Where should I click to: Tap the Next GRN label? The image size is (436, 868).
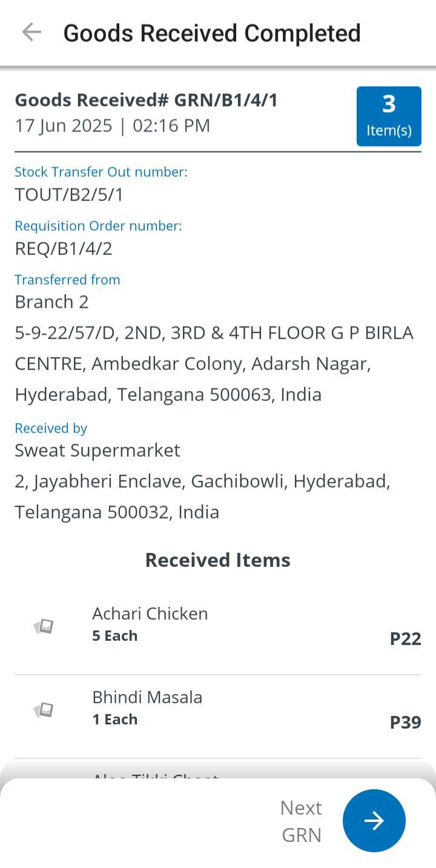tap(301, 821)
